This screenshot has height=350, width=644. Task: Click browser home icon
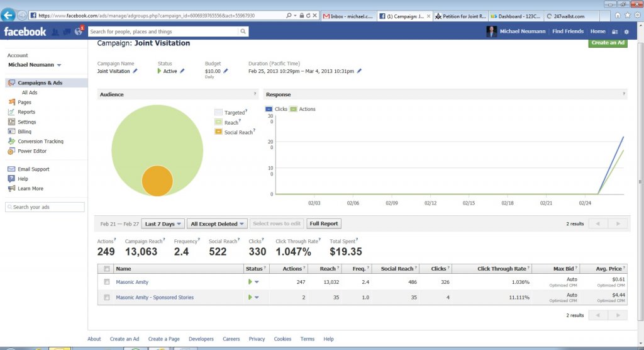(x=618, y=15)
